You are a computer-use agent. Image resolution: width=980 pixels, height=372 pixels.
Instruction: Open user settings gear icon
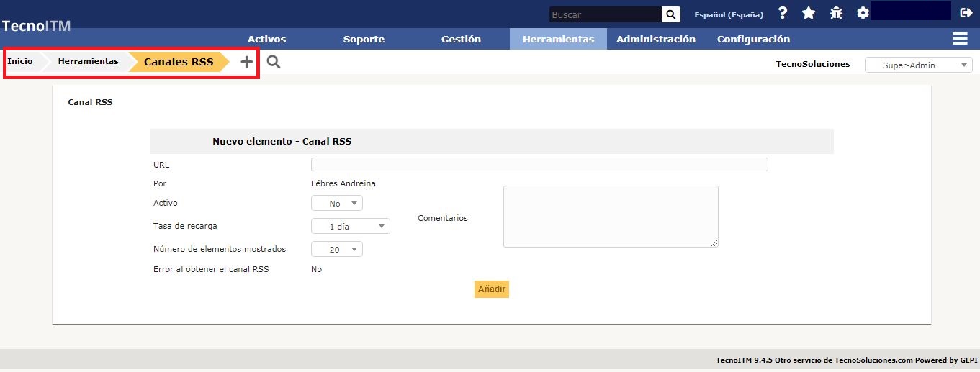point(863,14)
